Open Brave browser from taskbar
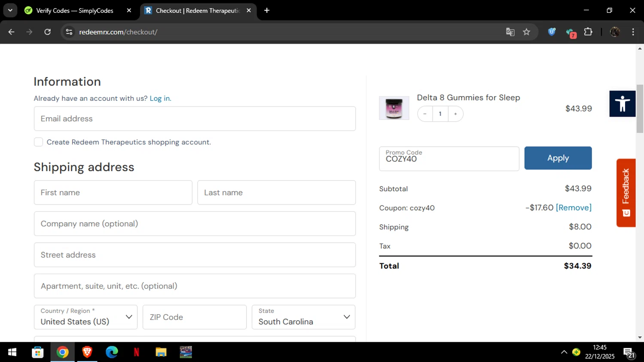The width and height of the screenshot is (644, 362). click(87, 352)
